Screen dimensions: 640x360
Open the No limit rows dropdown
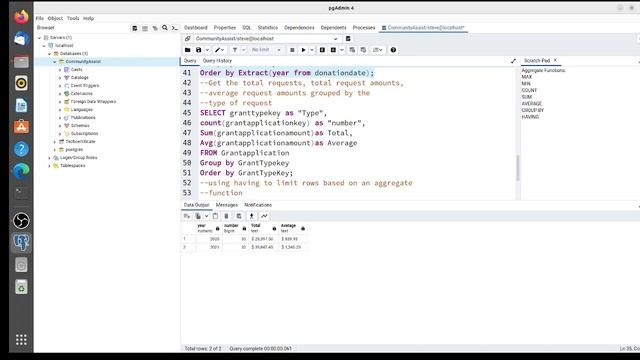click(267, 50)
